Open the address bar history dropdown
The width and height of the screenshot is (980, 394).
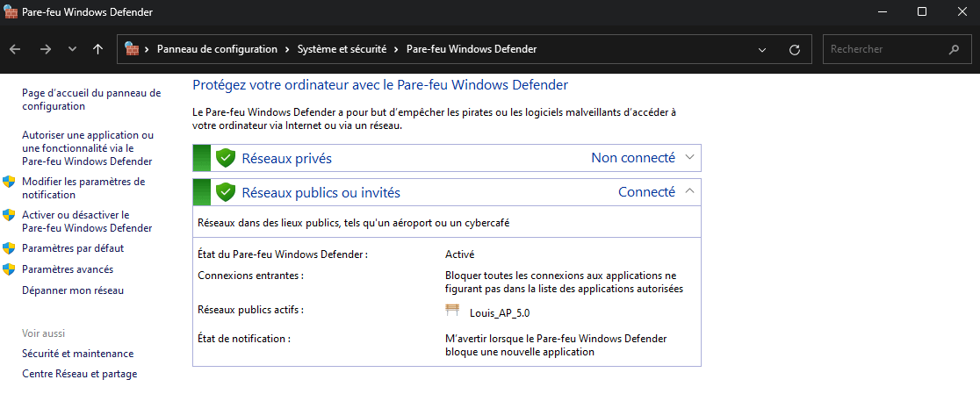tap(762, 50)
